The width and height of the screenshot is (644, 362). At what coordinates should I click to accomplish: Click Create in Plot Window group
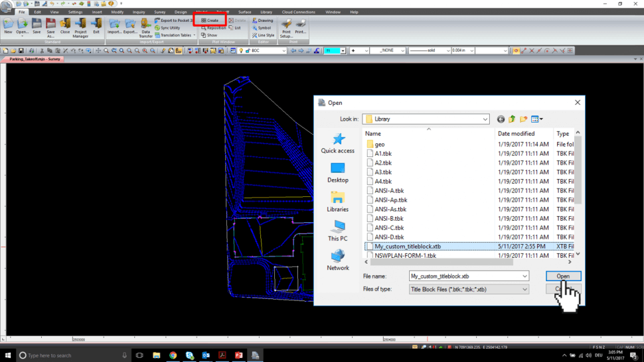click(210, 20)
